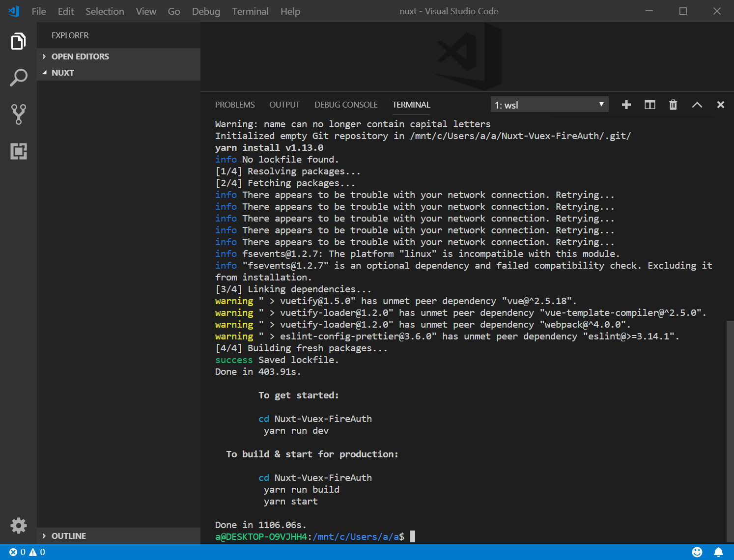Split the terminal pane
This screenshot has height=560, width=734.
649,105
